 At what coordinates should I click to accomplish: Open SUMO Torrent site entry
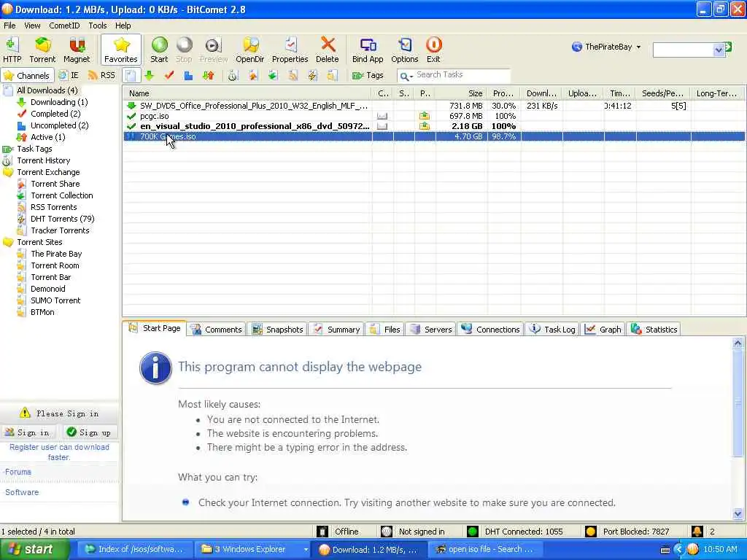[x=55, y=300]
